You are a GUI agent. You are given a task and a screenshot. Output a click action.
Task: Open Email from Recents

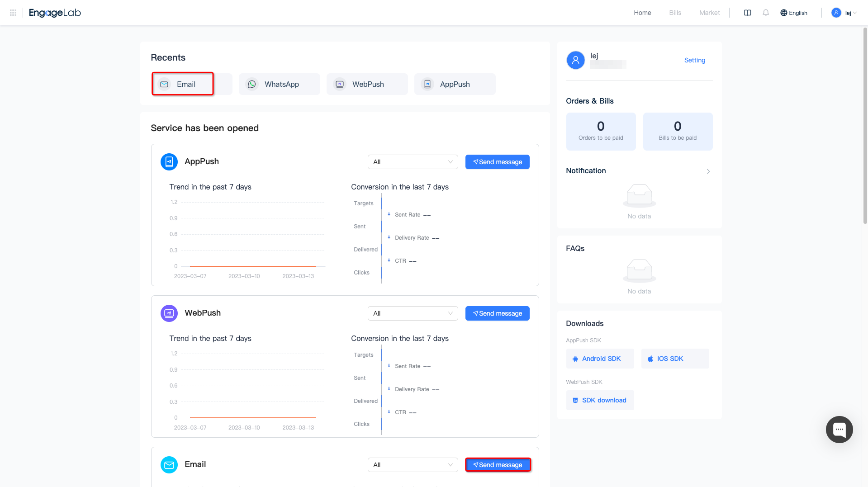tap(192, 84)
